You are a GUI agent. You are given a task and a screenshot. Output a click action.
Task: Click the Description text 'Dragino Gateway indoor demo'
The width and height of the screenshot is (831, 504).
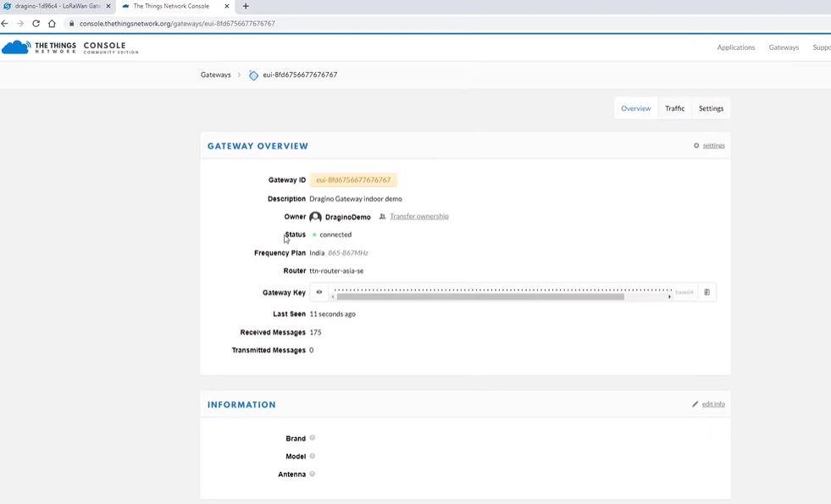(356, 199)
